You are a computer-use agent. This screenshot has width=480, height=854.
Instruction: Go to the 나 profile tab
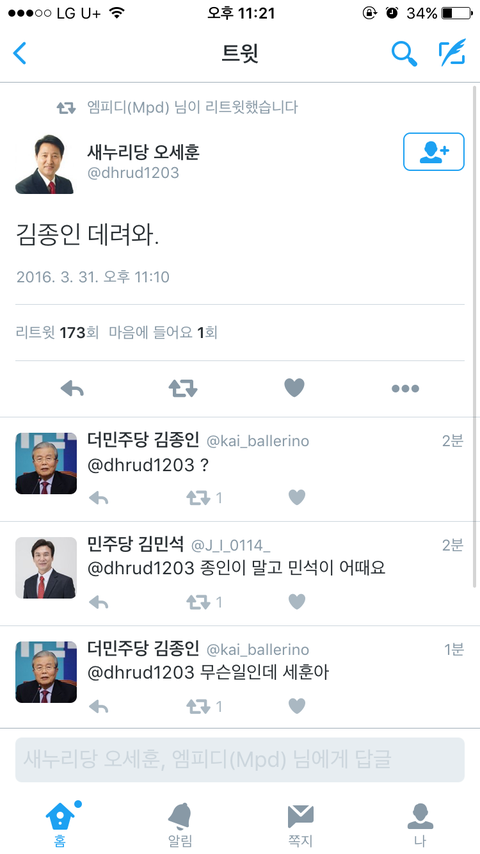tap(420, 825)
